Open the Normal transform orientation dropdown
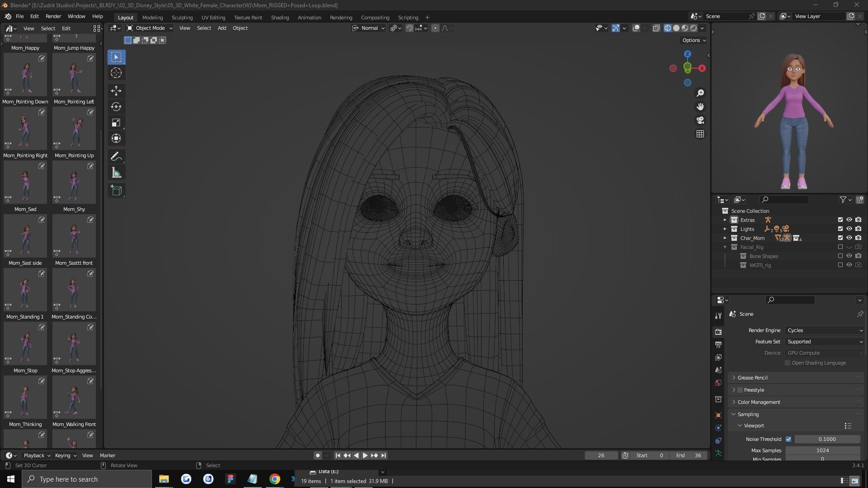This screenshot has height=488, width=868. (368, 28)
